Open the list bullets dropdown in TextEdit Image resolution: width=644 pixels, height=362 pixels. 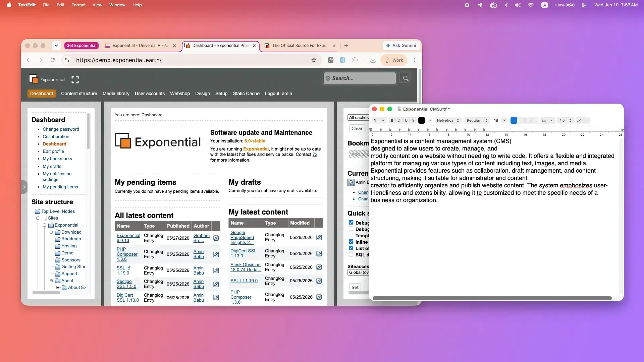click(547, 121)
